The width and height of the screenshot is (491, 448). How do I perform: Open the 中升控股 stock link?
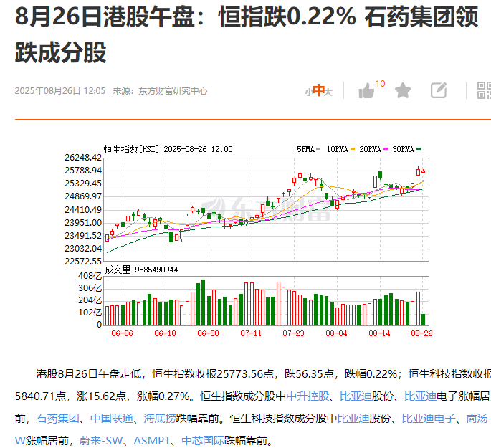click(x=308, y=396)
